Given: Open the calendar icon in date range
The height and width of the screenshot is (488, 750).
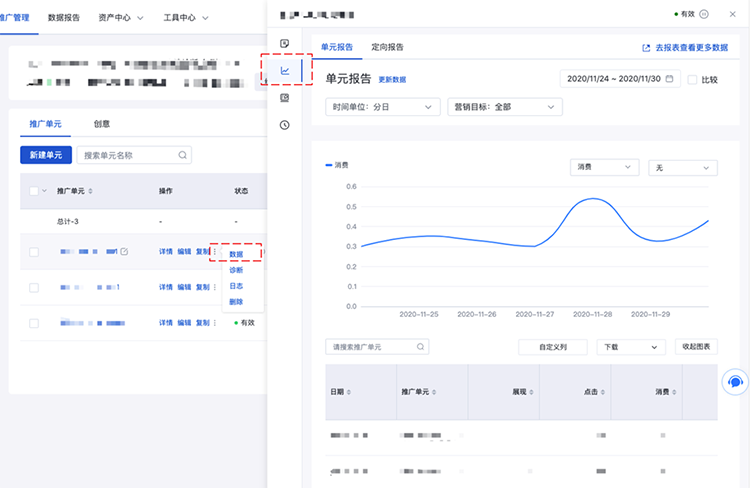Looking at the screenshot, I should coord(669,79).
